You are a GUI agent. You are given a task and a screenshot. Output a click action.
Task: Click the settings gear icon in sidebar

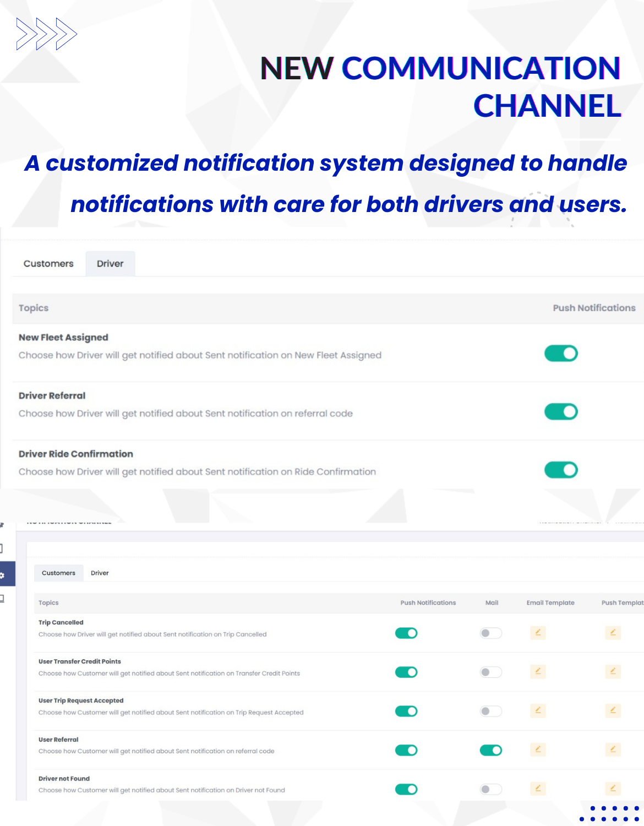[3, 575]
